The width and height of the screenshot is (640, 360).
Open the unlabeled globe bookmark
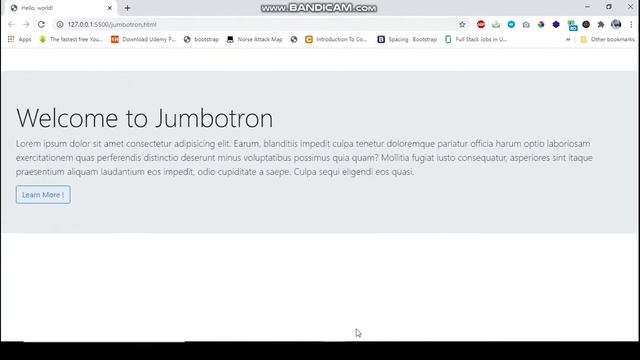click(294, 39)
